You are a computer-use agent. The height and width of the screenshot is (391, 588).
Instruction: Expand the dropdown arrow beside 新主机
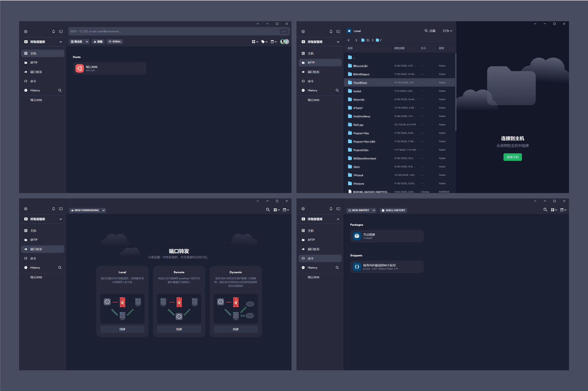(87, 42)
